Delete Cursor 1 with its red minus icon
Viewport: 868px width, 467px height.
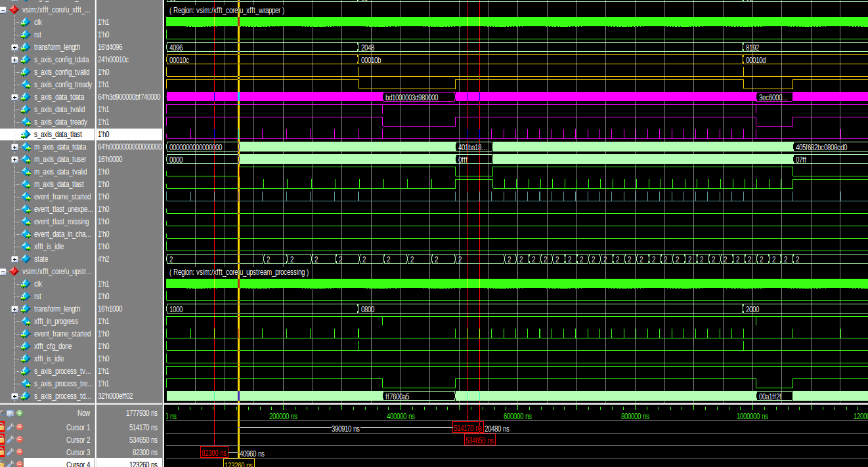(20, 427)
